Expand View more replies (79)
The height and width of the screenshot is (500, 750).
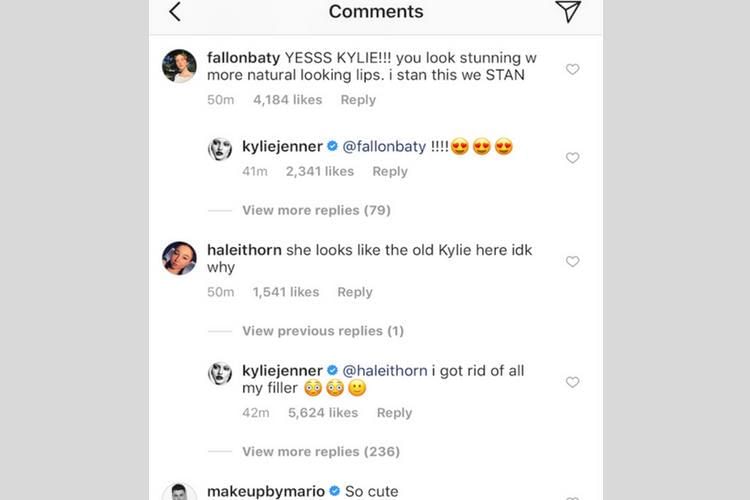tap(316, 210)
